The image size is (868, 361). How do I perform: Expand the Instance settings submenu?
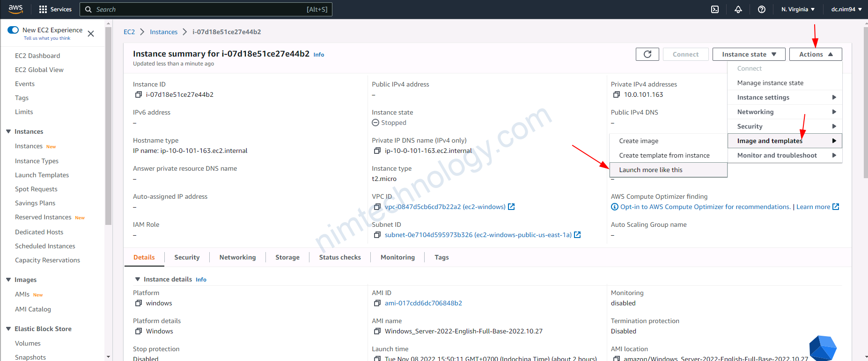[785, 97]
